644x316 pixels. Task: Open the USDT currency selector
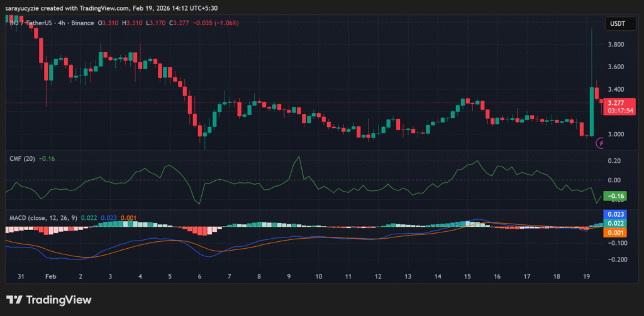click(617, 24)
